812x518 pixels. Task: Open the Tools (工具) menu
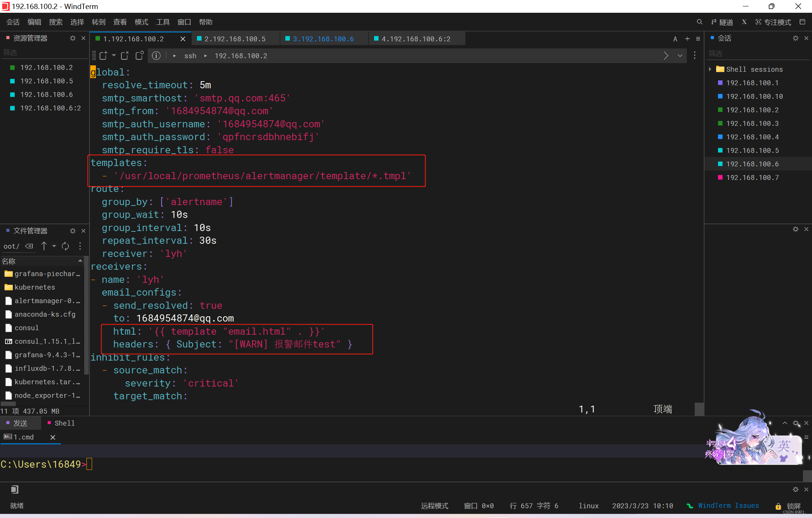pos(163,22)
